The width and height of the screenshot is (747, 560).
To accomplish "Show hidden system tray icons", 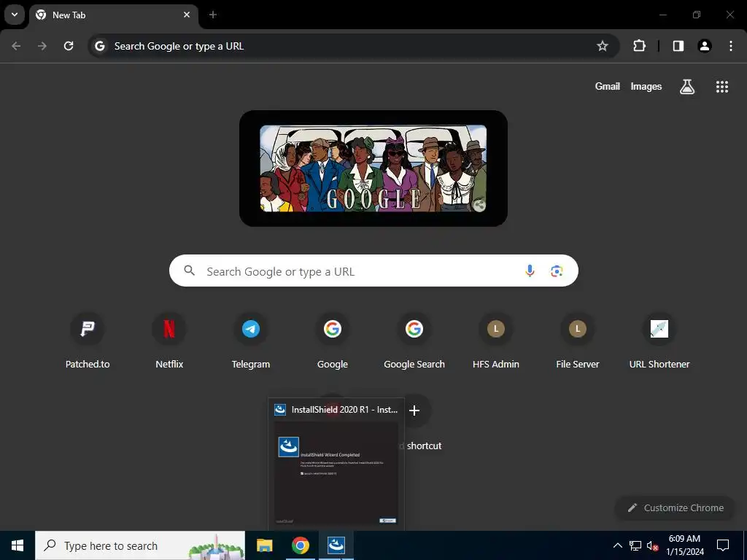I will click(617, 545).
